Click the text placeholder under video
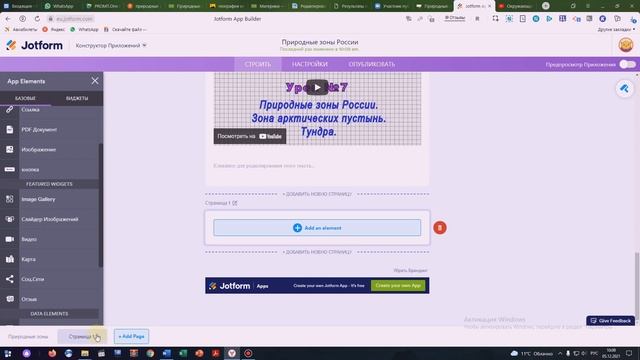This screenshot has width=640, height=360. 264,166
